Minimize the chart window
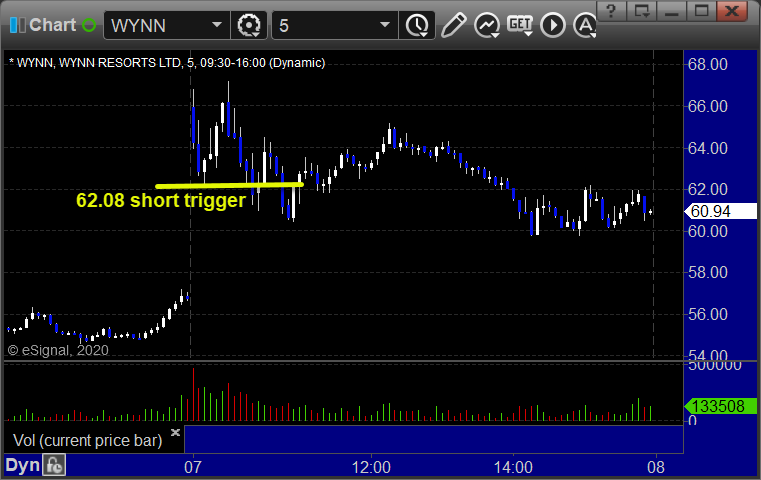Screen dimensions: 761x480 (x=672, y=11)
